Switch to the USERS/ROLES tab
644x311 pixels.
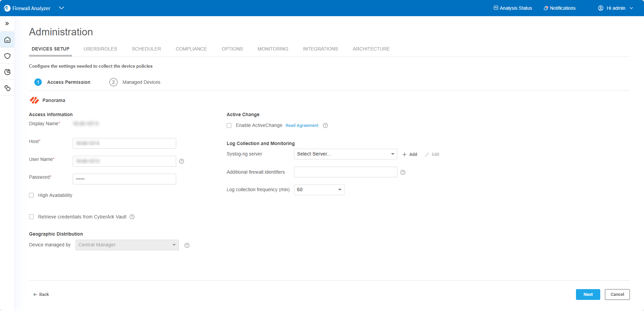click(x=100, y=49)
